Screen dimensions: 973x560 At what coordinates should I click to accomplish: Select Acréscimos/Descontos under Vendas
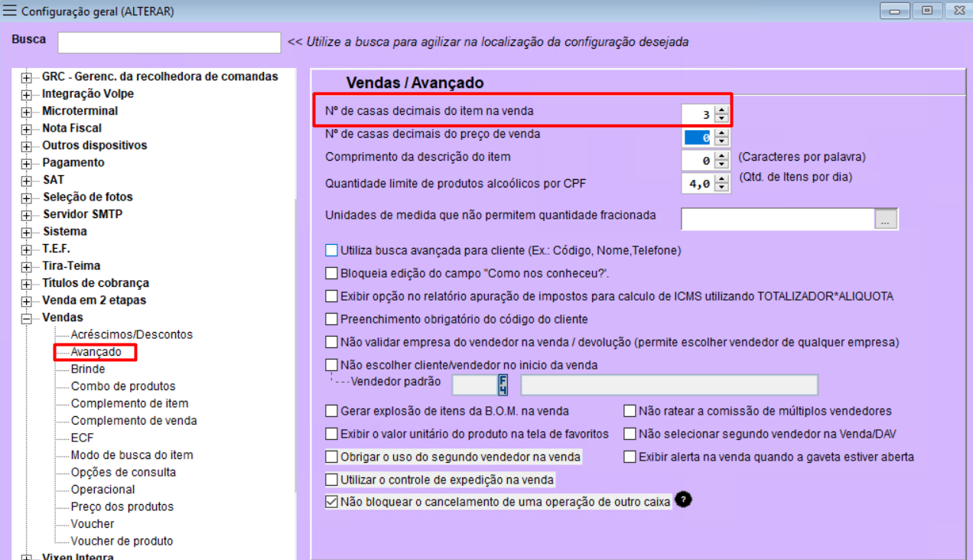pyautogui.click(x=132, y=334)
